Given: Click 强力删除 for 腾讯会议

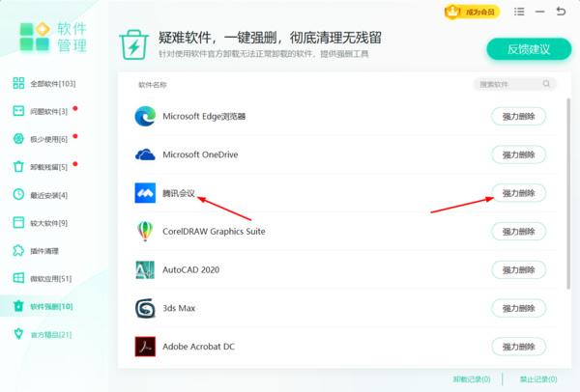Looking at the screenshot, I should pos(518,193).
